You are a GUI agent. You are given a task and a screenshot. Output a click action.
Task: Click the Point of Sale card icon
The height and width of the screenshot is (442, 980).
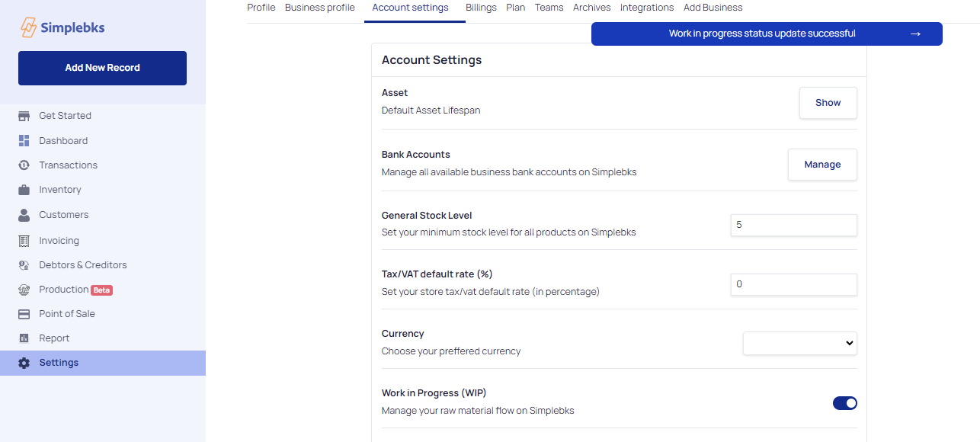[x=24, y=314]
